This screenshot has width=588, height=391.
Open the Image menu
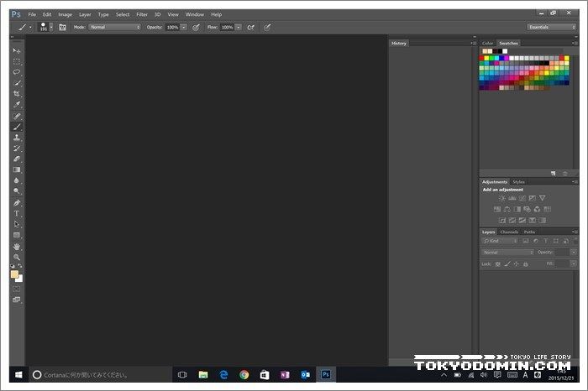[65, 14]
